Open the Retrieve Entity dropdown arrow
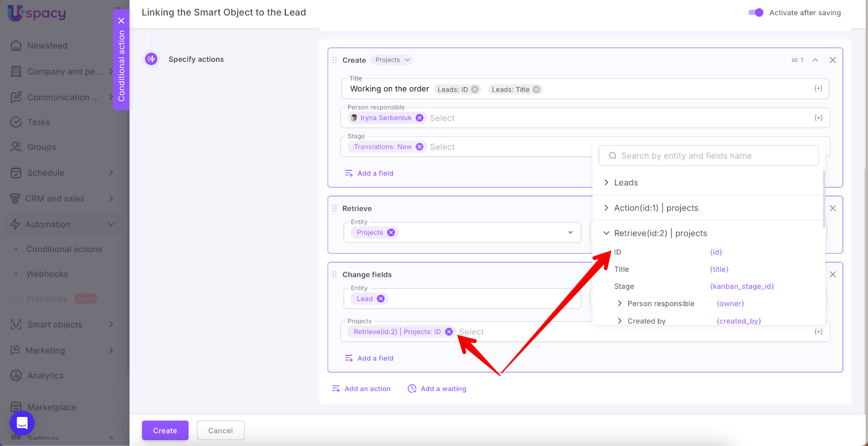The height and width of the screenshot is (446, 868). point(570,232)
